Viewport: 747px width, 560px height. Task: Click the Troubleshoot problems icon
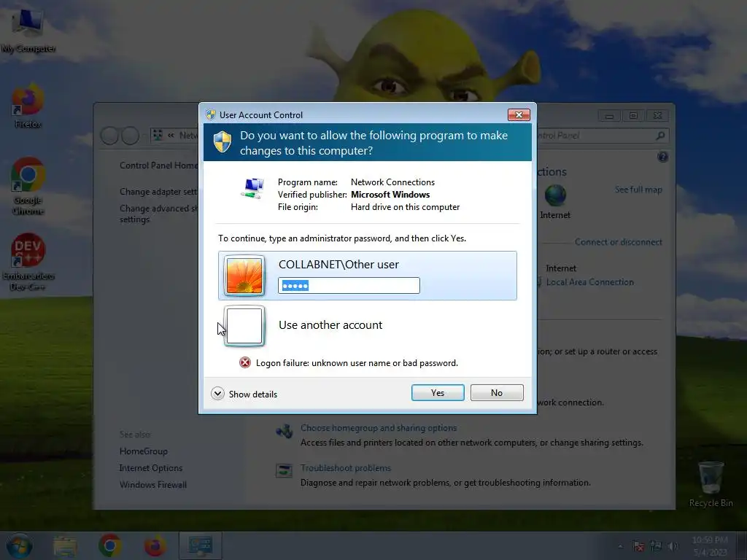[285, 471]
